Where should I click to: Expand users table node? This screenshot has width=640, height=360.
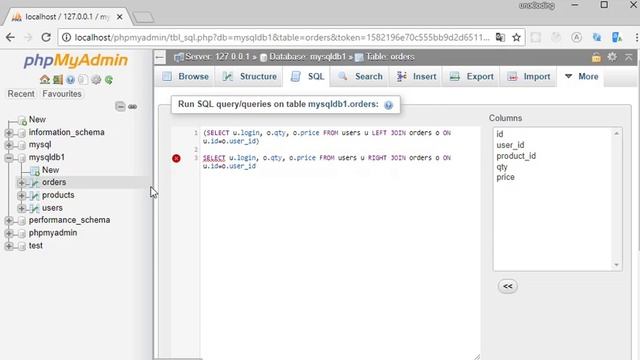(21, 208)
